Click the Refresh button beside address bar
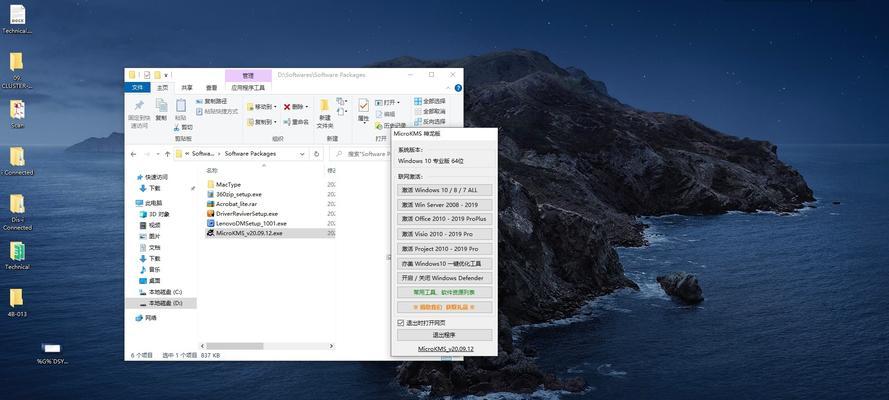The height and width of the screenshot is (400, 889). pos(316,154)
